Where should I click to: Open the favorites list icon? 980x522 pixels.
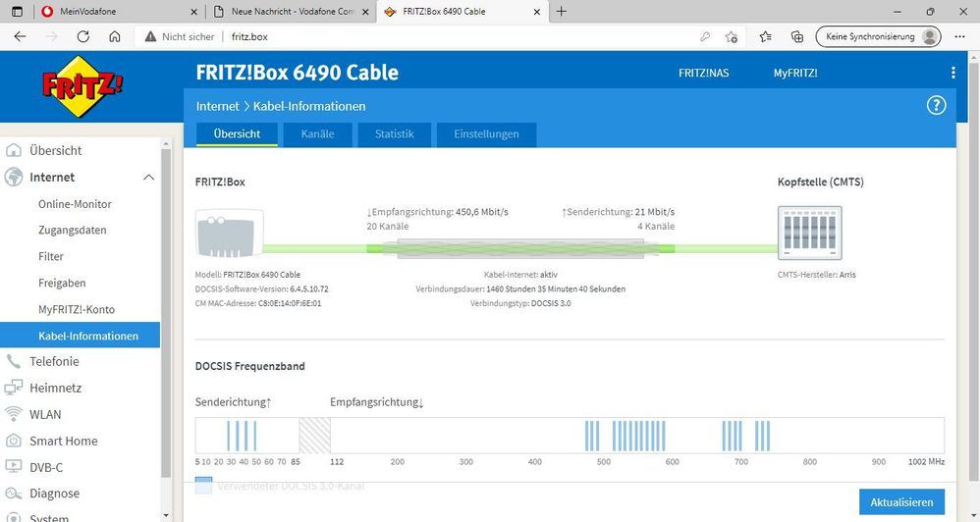(x=766, y=37)
